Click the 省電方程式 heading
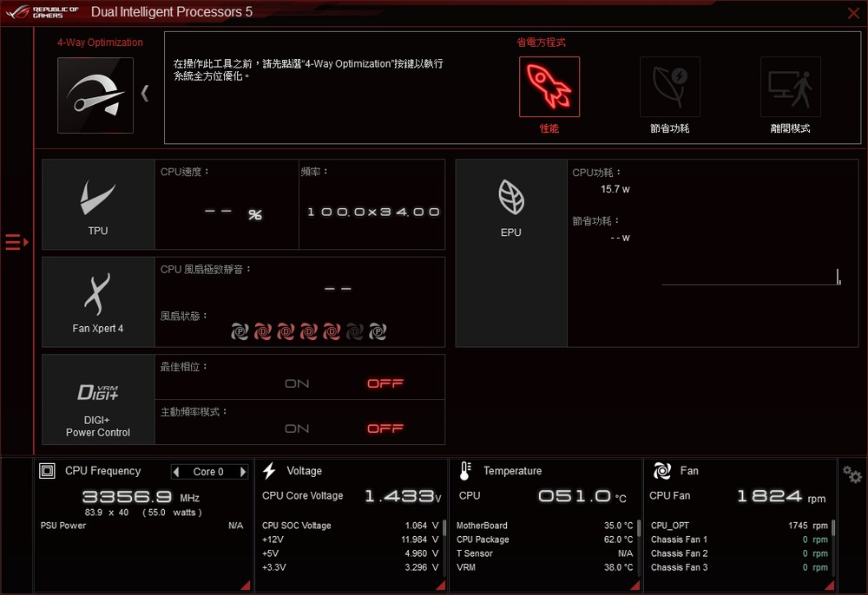868x595 pixels. (541, 42)
